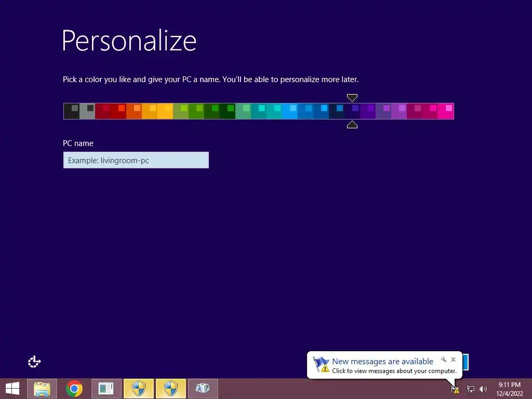Select the orchid light purple swatch
Viewport: 532px width, 399px height.
coord(400,111)
